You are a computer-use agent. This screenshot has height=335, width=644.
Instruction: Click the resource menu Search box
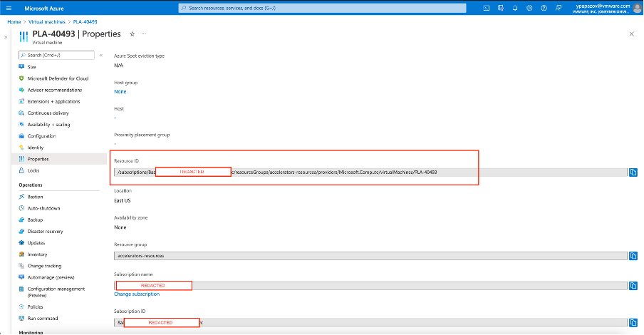57,55
